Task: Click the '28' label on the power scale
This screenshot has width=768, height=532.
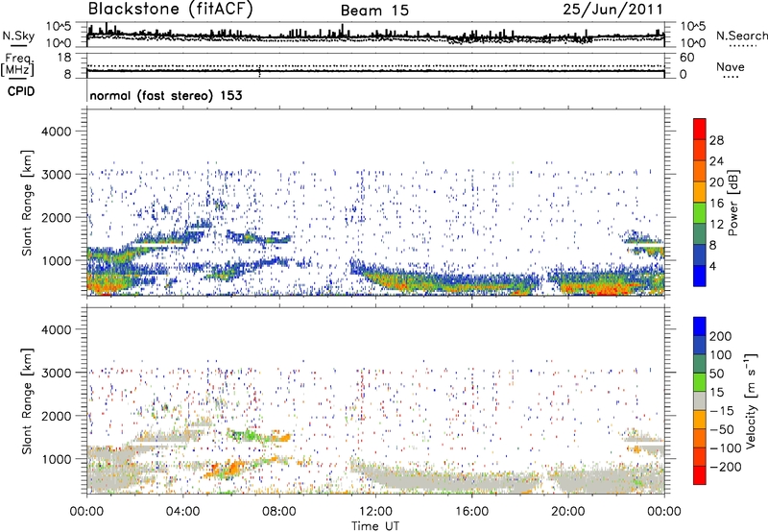Action: pos(716,140)
